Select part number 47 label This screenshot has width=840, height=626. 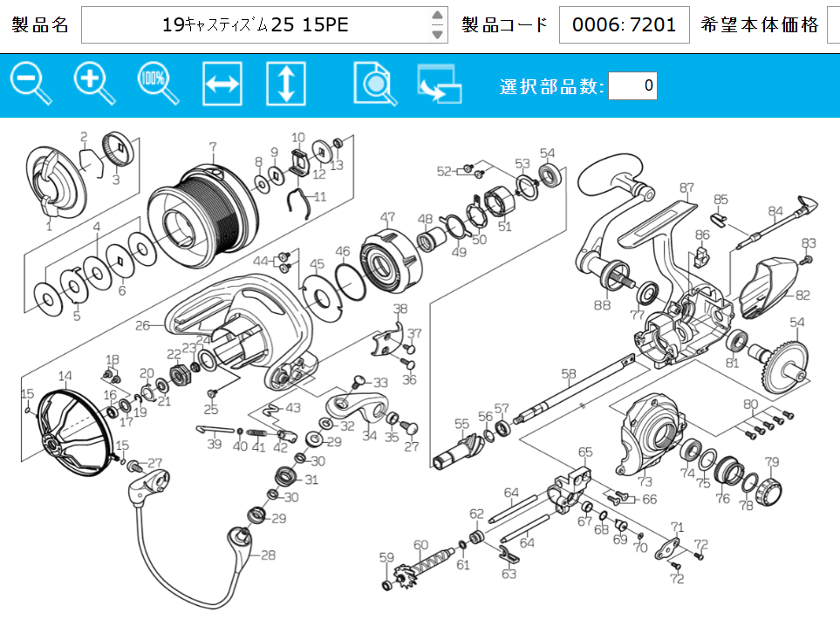coord(387,217)
